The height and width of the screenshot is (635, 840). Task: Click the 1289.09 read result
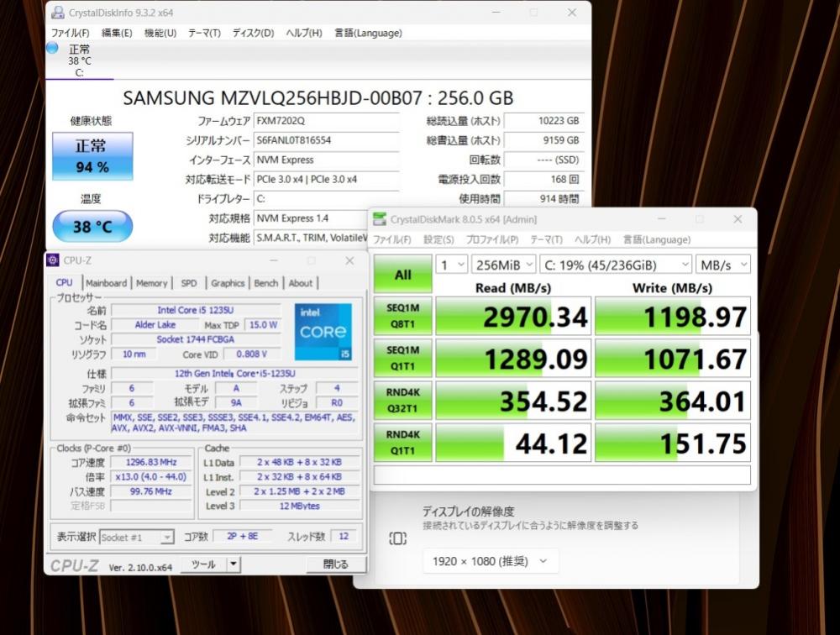(513, 359)
